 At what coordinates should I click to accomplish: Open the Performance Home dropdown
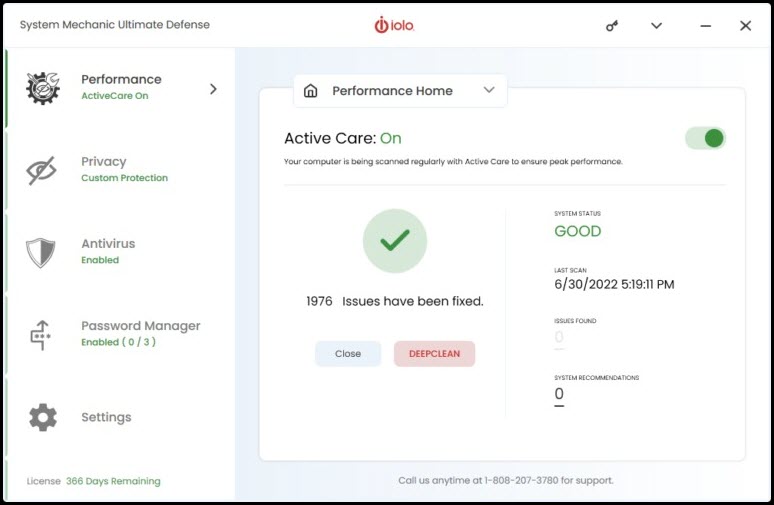coord(400,91)
